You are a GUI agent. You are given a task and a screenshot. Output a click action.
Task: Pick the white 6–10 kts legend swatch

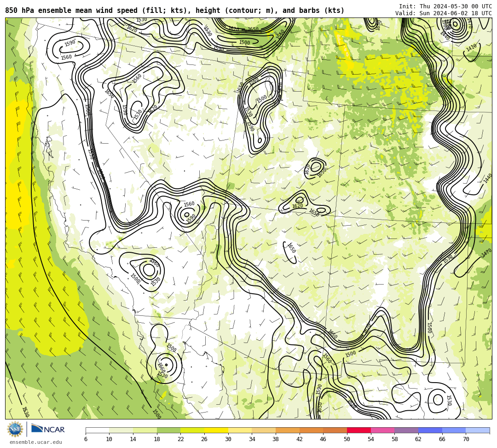[x=97, y=430]
